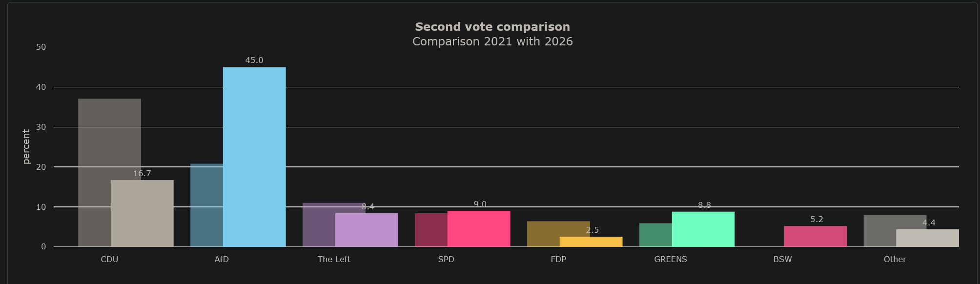Click the light gray Other 4.4 bar

[927, 238]
